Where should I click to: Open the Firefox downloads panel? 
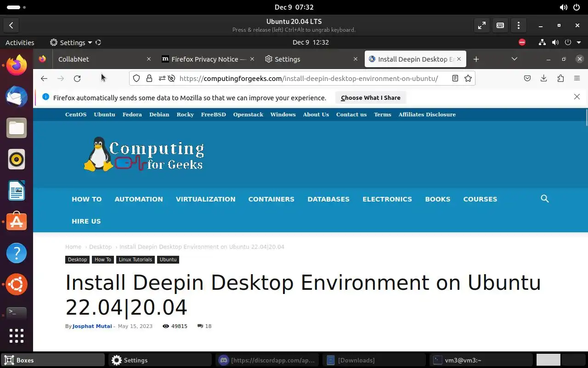pos(544,78)
